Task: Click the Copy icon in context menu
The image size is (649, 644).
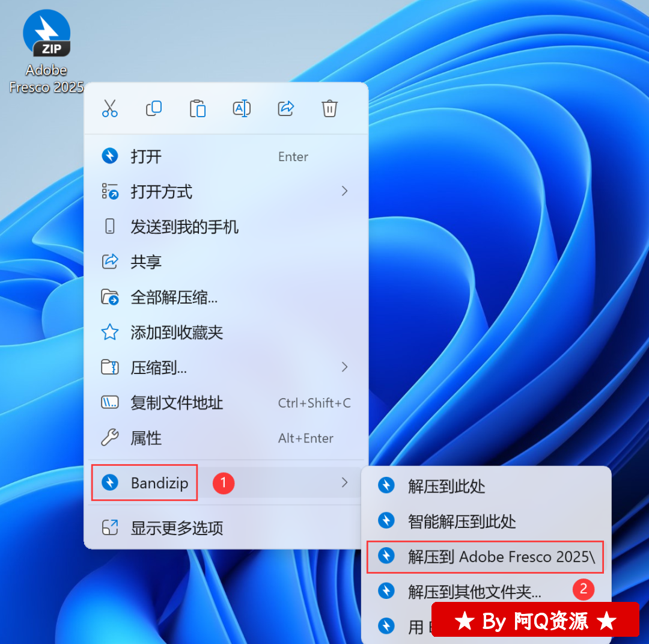Action: (x=154, y=108)
